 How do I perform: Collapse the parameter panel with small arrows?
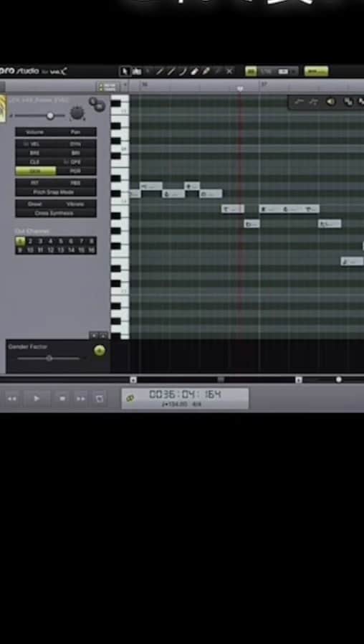point(99,335)
